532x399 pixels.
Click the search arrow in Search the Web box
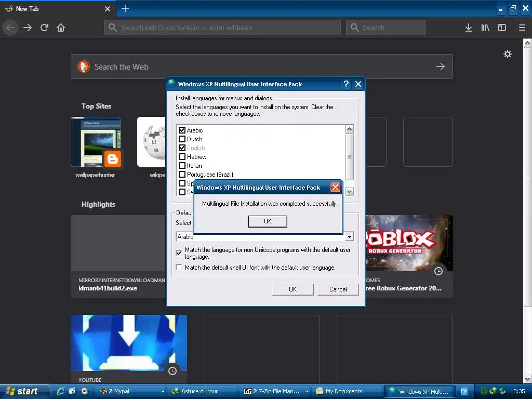pyautogui.click(x=441, y=66)
